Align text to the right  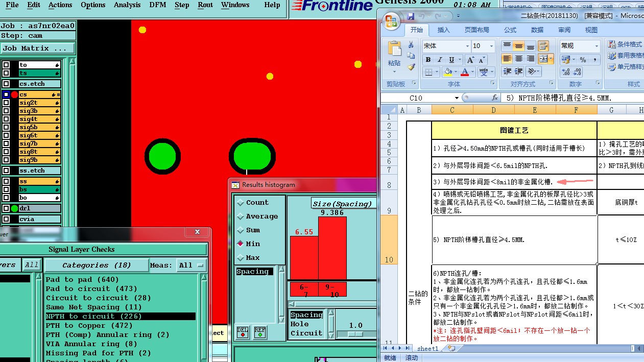(x=531, y=59)
